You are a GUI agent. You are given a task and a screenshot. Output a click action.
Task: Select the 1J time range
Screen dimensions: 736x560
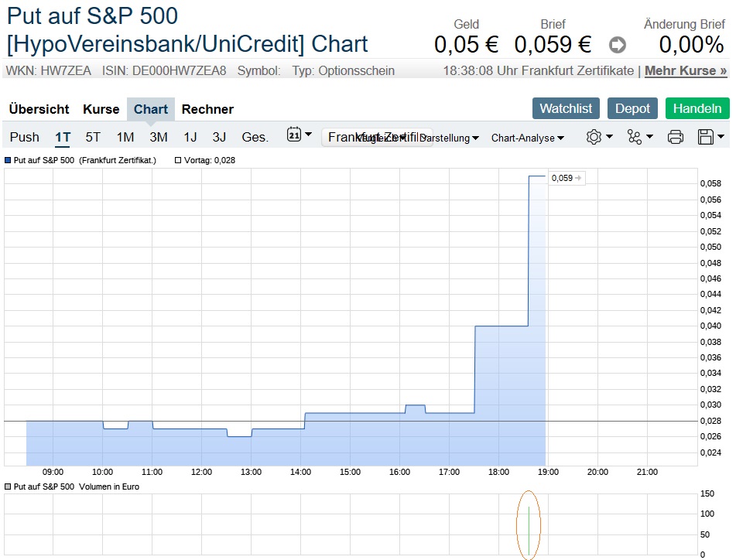pyautogui.click(x=190, y=137)
